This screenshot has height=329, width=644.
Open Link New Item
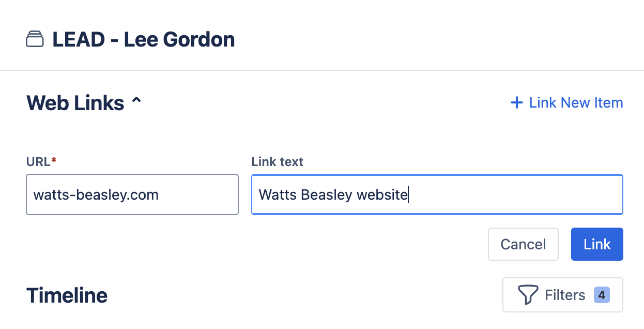(x=576, y=103)
